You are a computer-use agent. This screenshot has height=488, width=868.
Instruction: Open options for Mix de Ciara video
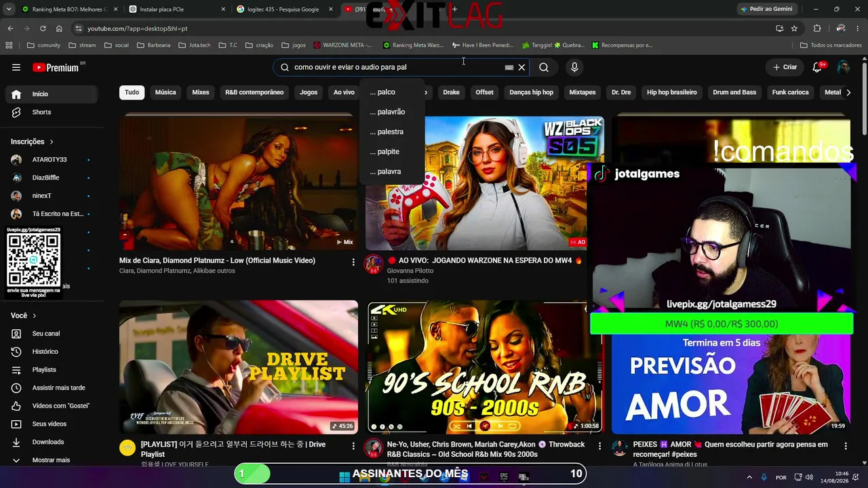pos(353,262)
